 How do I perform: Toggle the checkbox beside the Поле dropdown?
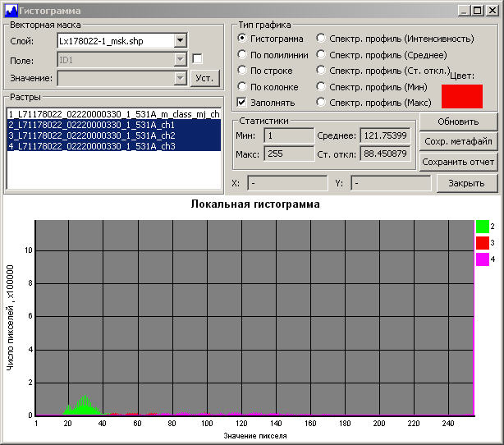[x=197, y=59]
